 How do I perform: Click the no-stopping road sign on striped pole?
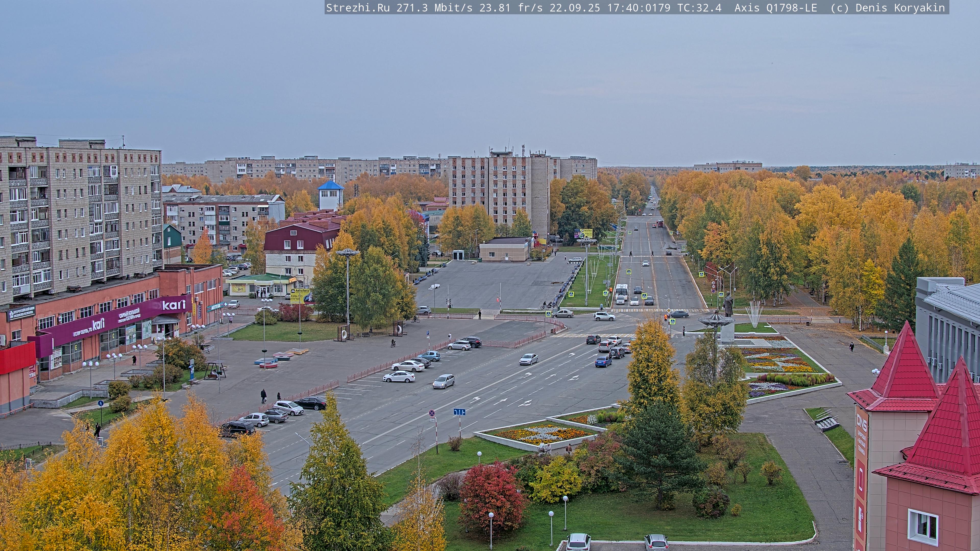tap(432, 413)
